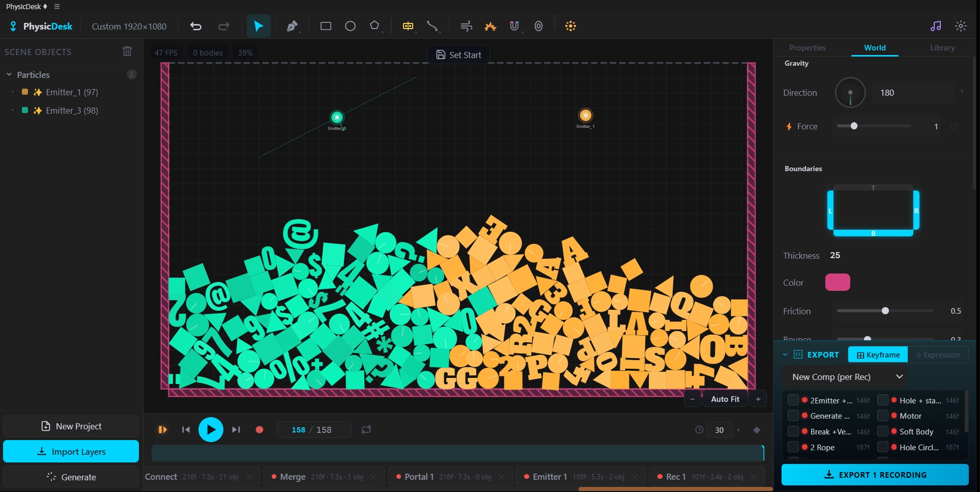
Task: Zoom out the canvas with minus button
Action: (693, 399)
